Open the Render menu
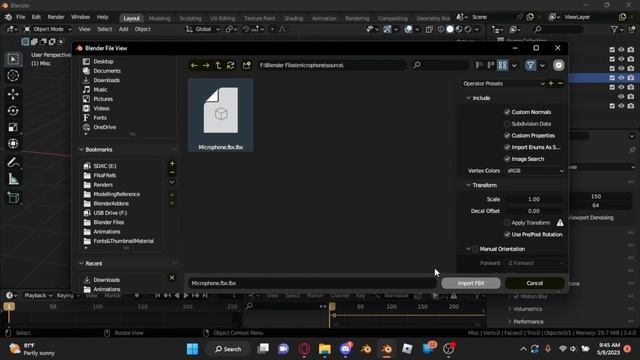Image resolution: width=640 pixels, height=360 pixels. click(x=56, y=17)
